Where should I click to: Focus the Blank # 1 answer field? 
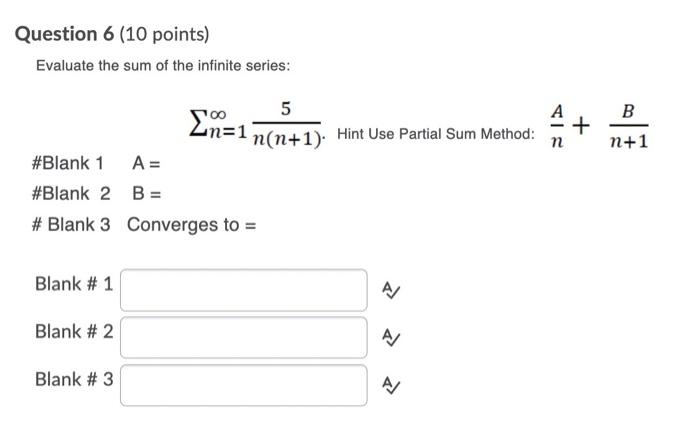[244, 290]
